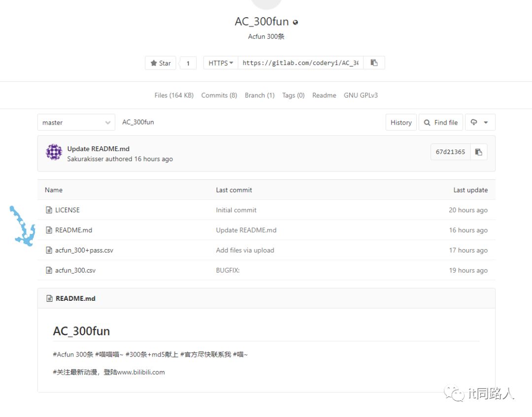Open the Branch (1) tab

[260, 96]
